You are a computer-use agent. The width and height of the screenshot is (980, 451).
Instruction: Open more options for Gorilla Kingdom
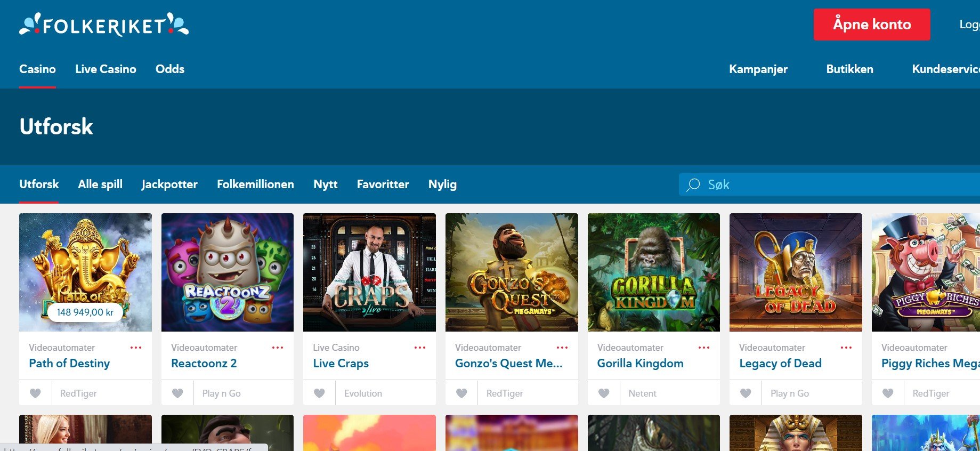pyautogui.click(x=704, y=348)
